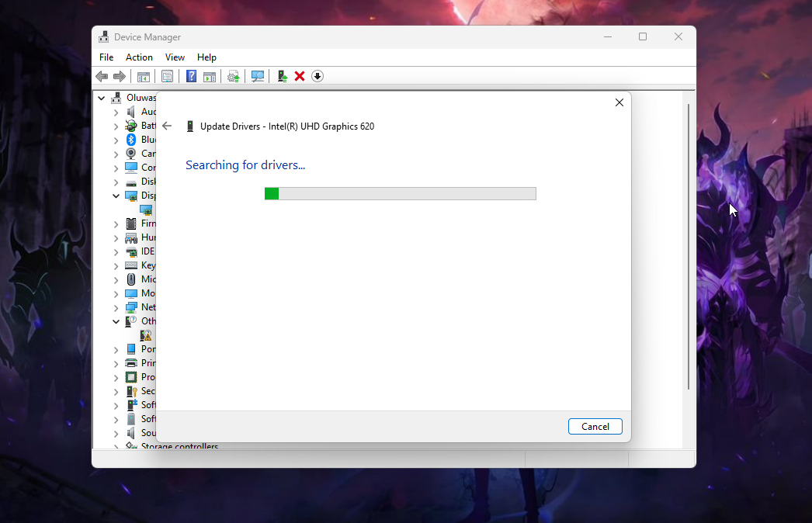Viewport: 812px width, 523px height.
Task: Click the Back arrow in toolbar
Action: tap(102, 76)
